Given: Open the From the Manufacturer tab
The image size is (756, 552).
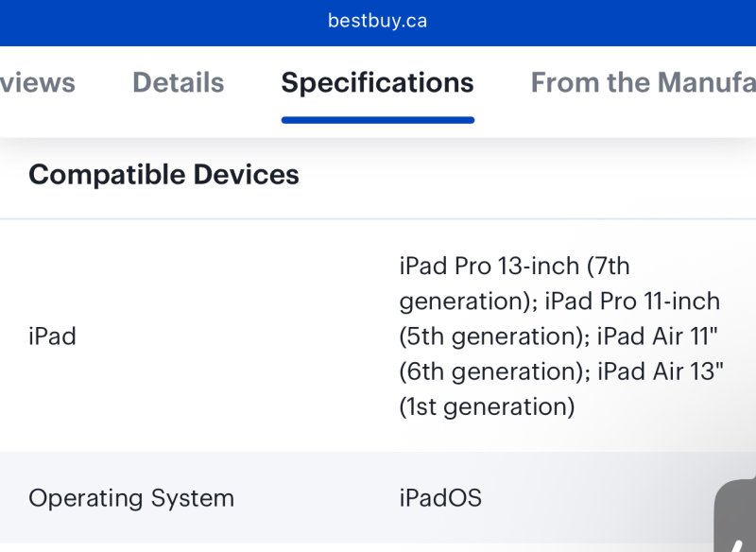Looking at the screenshot, I should tap(644, 82).
